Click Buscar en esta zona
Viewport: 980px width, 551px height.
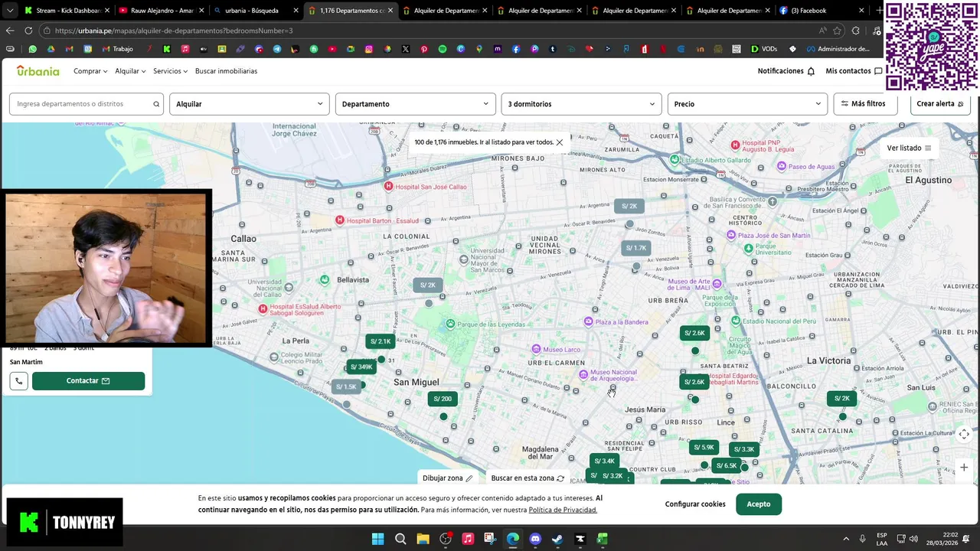528,478
